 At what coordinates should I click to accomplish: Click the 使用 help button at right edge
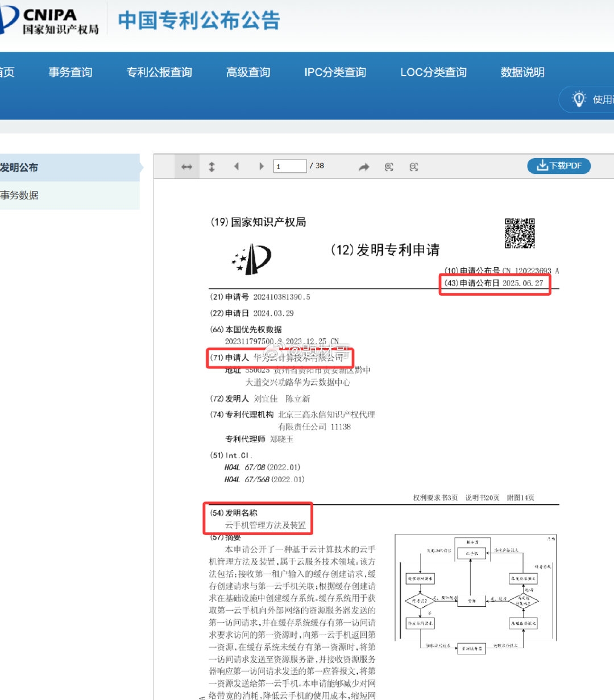tap(587, 99)
